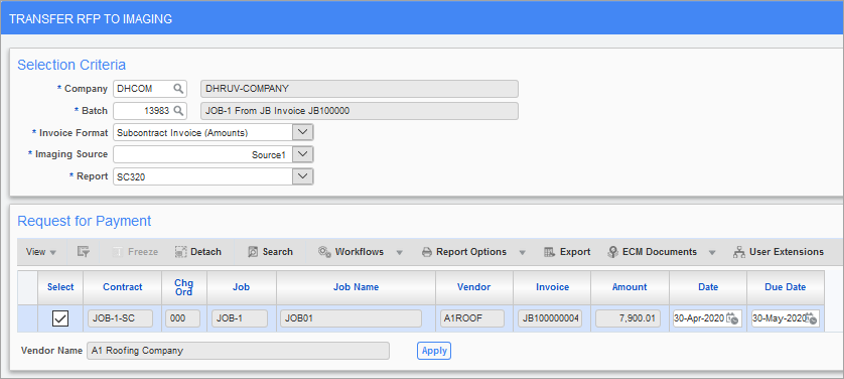Click Search in the toolbar
Viewport: 844px width, 379px height.
pos(270,251)
